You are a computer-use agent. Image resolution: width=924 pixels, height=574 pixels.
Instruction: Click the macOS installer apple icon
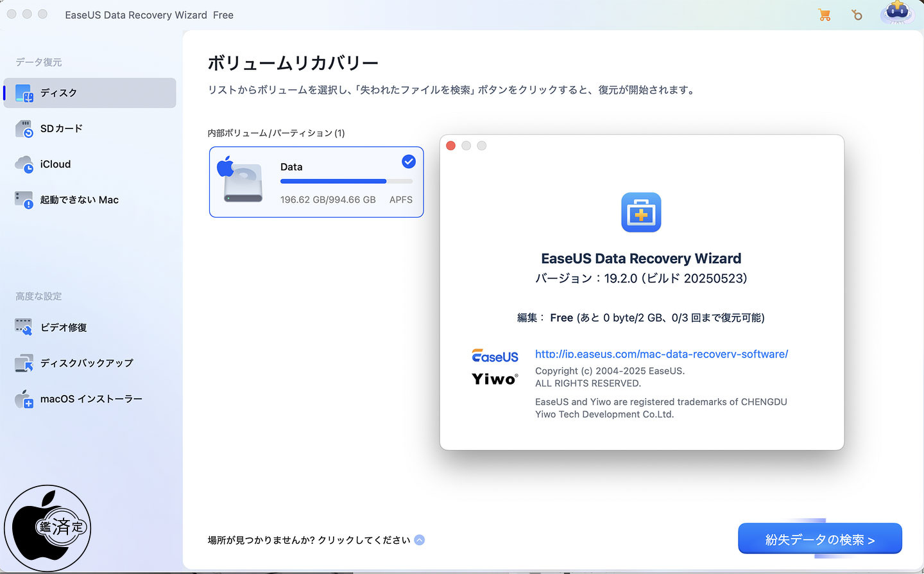(x=24, y=399)
